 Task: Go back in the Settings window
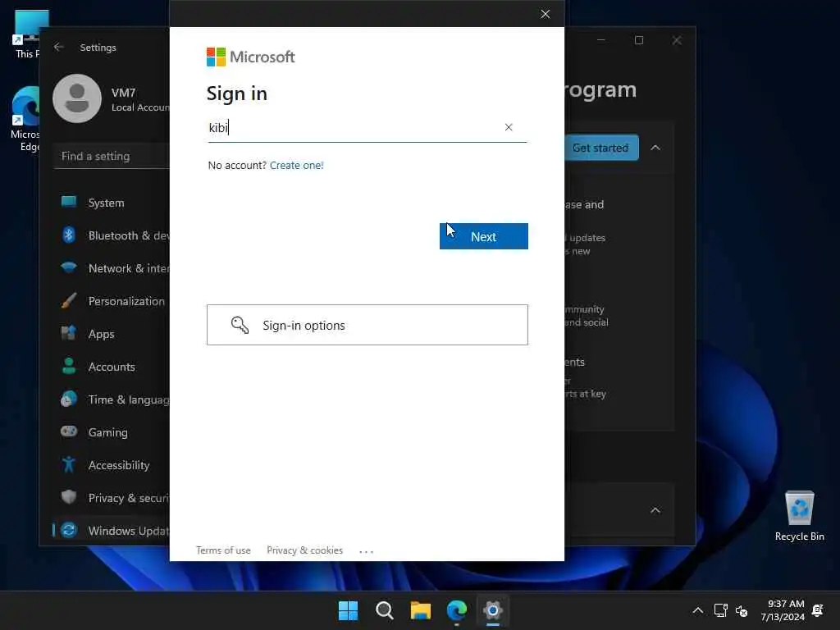click(59, 47)
